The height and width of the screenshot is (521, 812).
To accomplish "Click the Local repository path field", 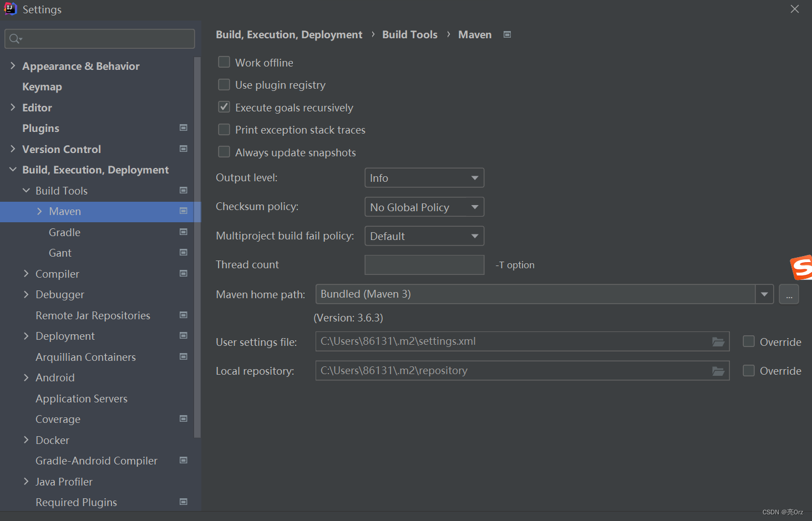I will [522, 371].
